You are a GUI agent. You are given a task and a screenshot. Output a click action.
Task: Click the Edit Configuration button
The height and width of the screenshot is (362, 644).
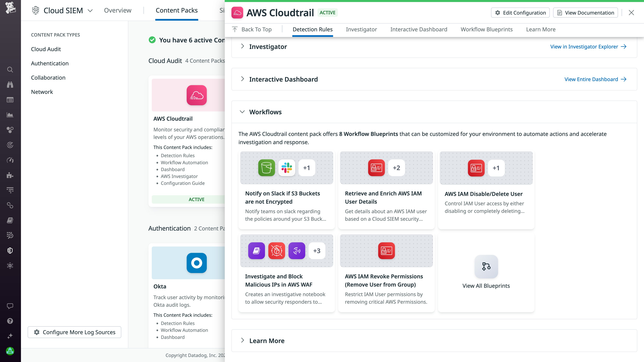[x=520, y=13]
